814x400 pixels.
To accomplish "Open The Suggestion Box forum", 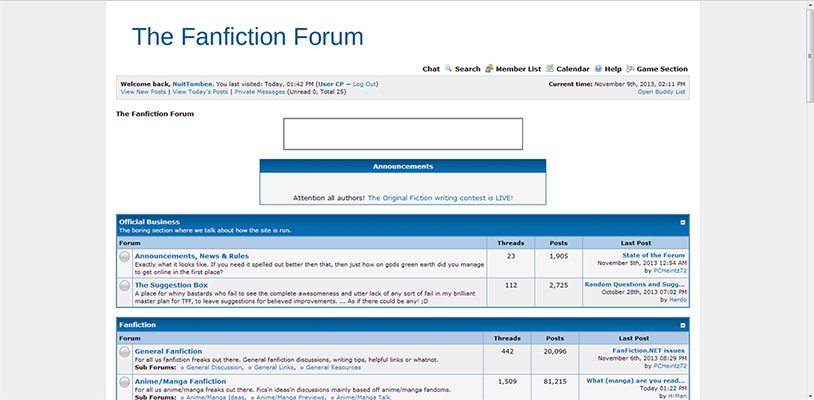I will [x=171, y=285].
